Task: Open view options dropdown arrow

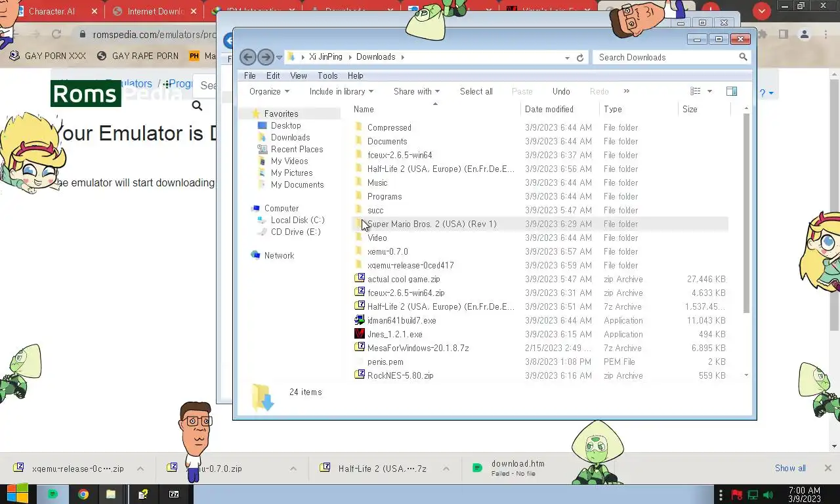Action: pyautogui.click(x=709, y=91)
